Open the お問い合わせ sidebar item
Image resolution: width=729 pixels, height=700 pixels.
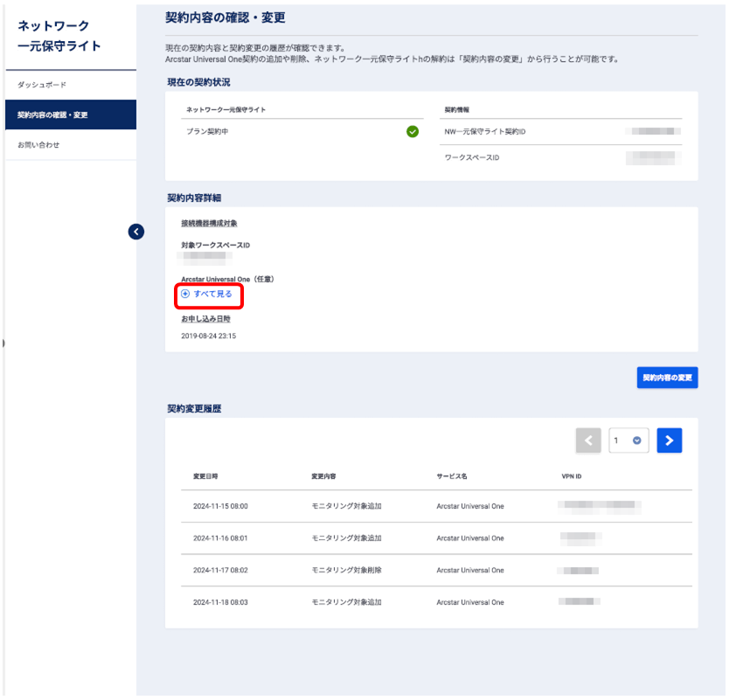(x=71, y=144)
